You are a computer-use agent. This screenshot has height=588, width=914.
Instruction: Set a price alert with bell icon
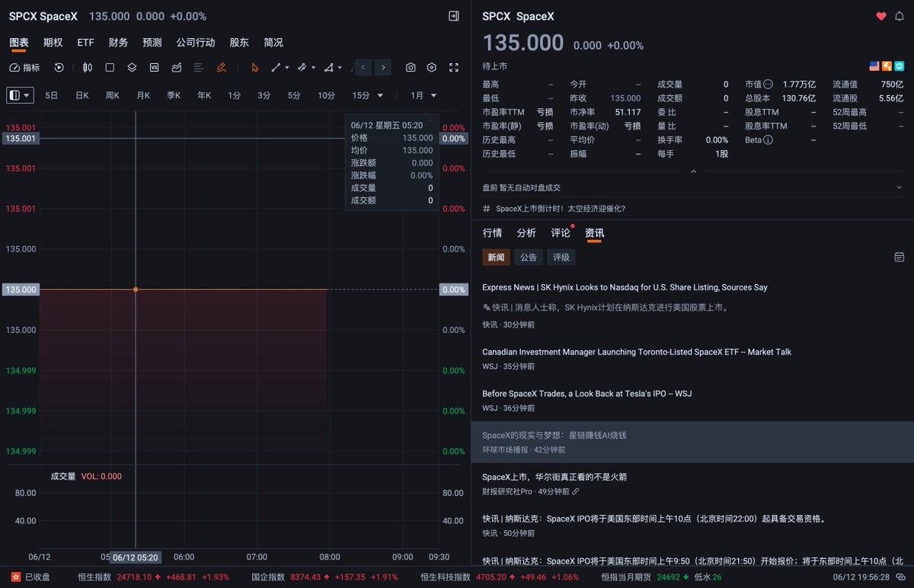coord(900,16)
